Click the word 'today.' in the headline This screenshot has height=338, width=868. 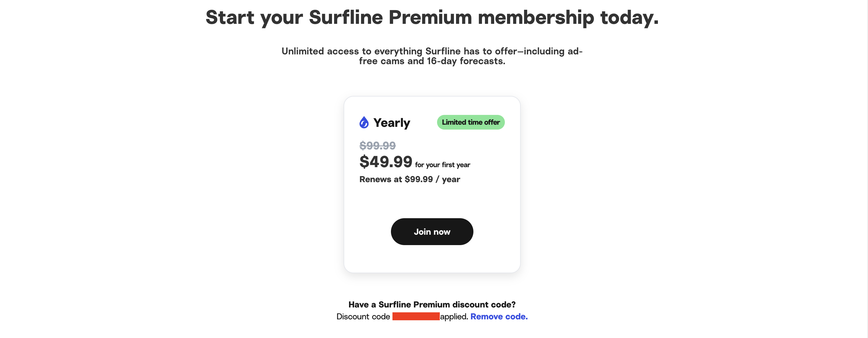coord(629,17)
